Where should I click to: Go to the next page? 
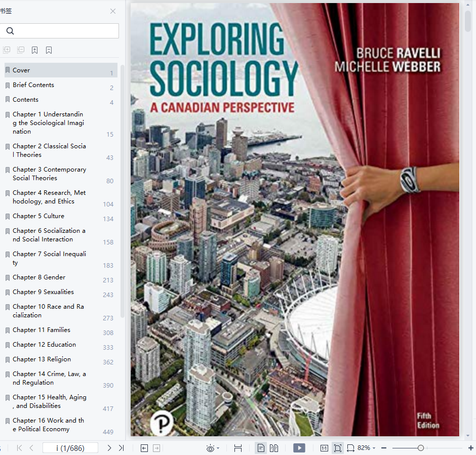(x=109, y=448)
